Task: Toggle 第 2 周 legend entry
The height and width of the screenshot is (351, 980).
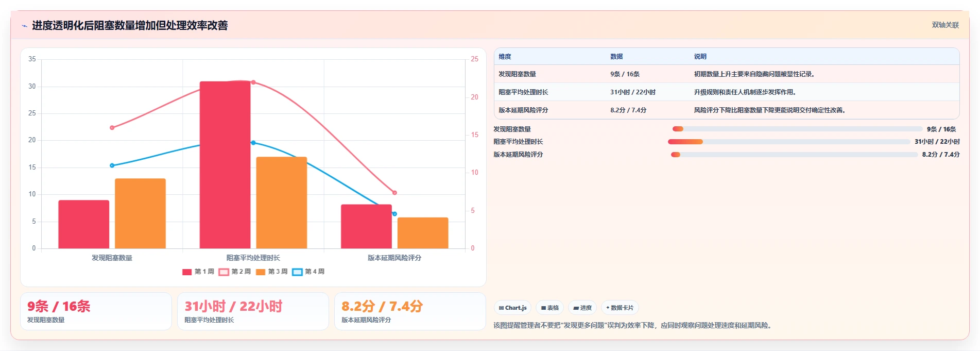Action: [x=235, y=272]
